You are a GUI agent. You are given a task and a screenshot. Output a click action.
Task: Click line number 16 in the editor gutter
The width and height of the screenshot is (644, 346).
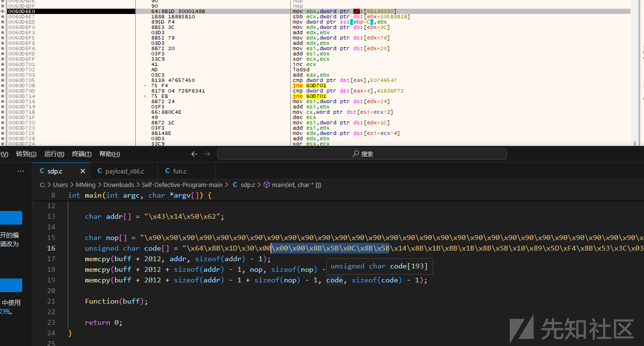click(51, 248)
